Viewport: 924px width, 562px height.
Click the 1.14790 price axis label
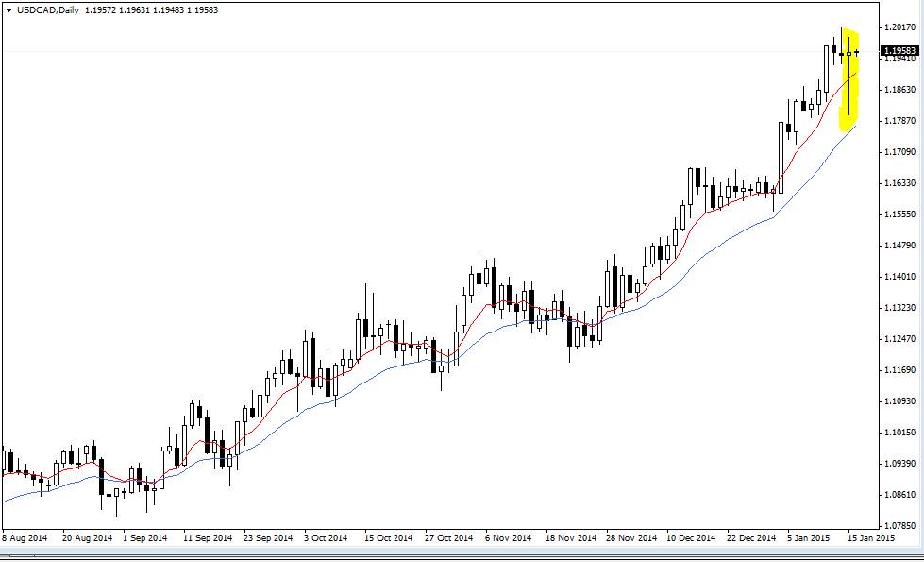click(x=900, y=246)
